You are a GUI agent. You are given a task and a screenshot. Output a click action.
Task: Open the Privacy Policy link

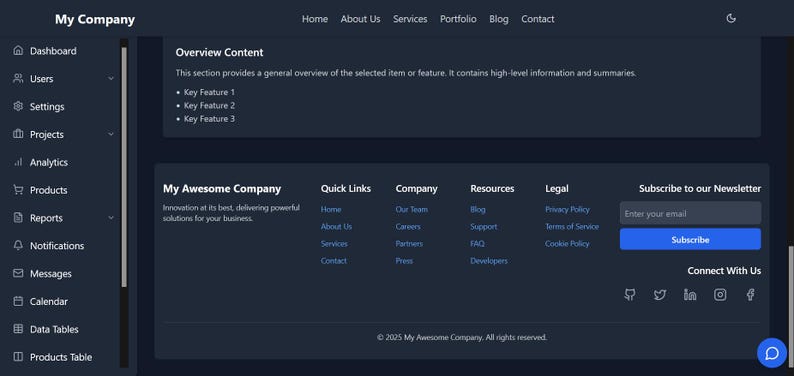(x=567, y=210)
